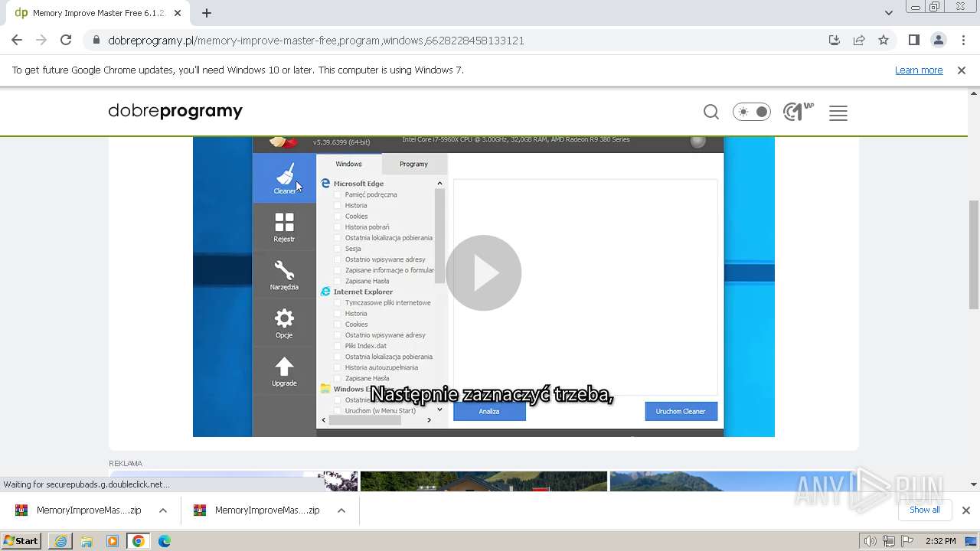Click scrollbar down arrow of the page
The height and width of the screenshot is (551, 980).
point(973,484)
